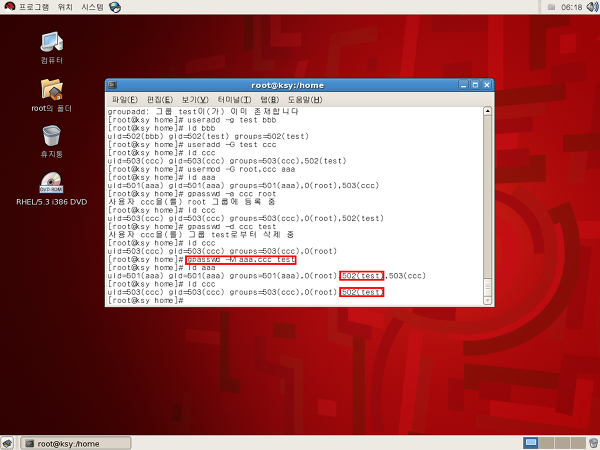Screen dimensions: 600x450
Task: Switch to the fourth workspace in the switcher
Action: tap(578, 443)
